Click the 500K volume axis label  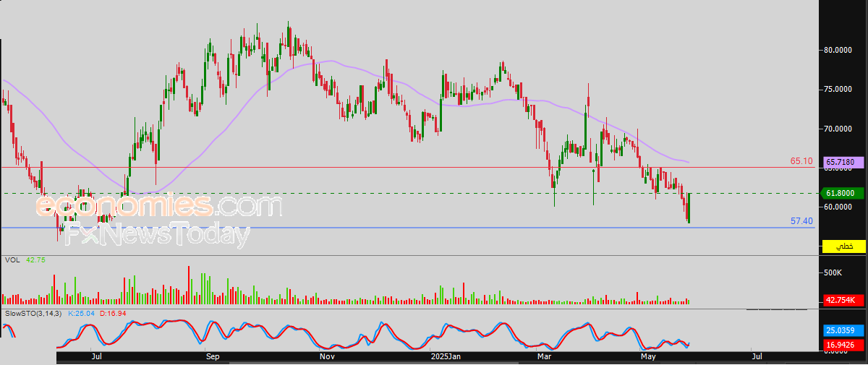click(834, 273)
